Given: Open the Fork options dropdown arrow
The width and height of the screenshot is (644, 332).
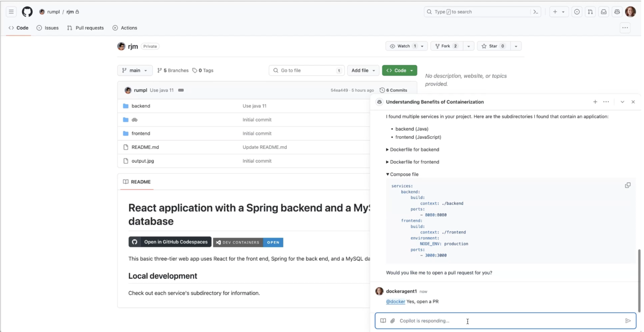Looking at the screenshot, I should point(468,46).
